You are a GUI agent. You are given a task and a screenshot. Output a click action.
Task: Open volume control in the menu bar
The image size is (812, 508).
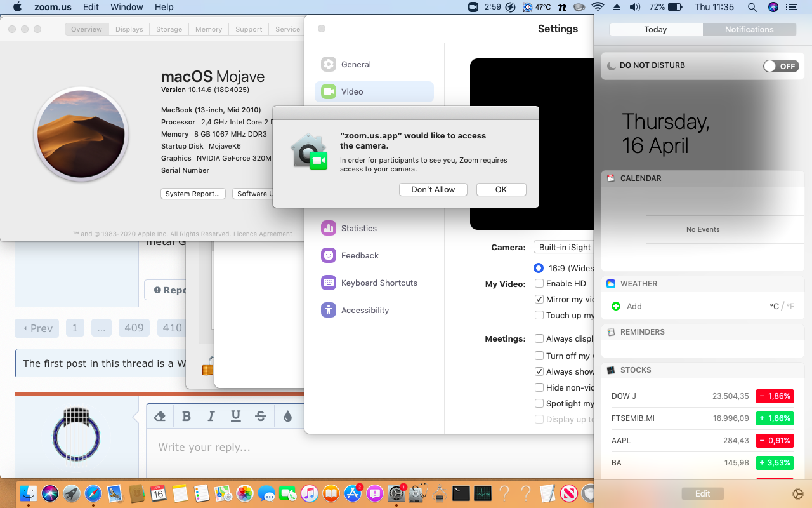pyautogui.click(x=635, y=7)
